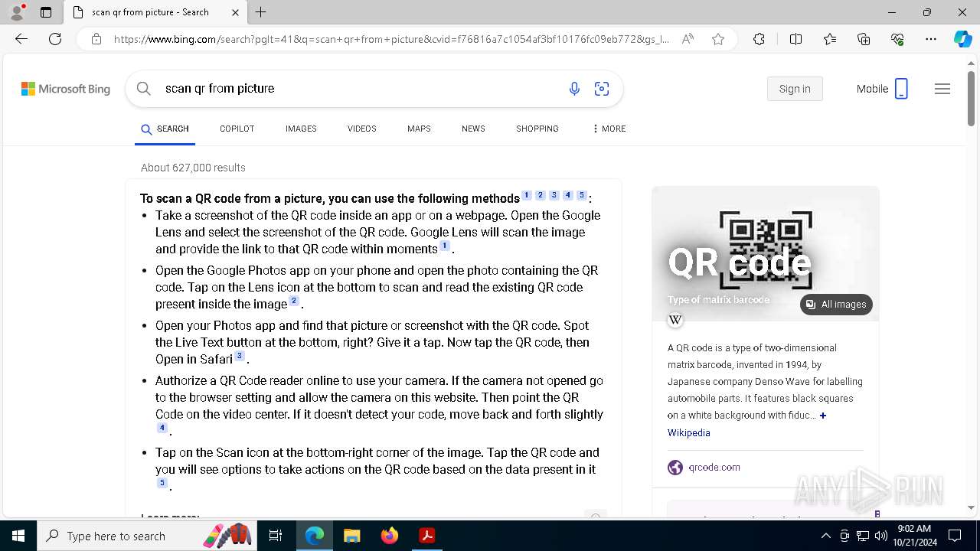Select the SEARCH tab
This screenshot has height=551, width=980.
coord(165,129)
